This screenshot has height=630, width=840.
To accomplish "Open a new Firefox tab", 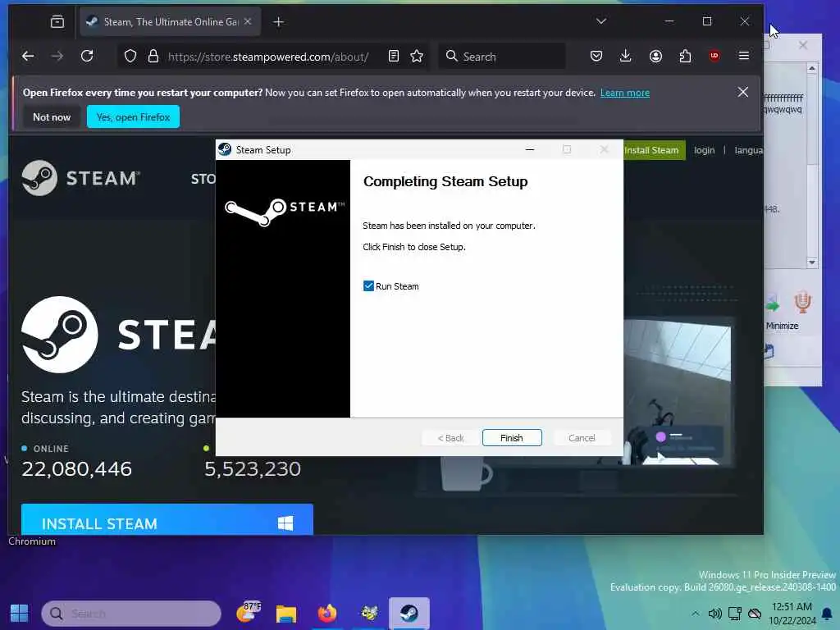I will click(x=279, y=22).
